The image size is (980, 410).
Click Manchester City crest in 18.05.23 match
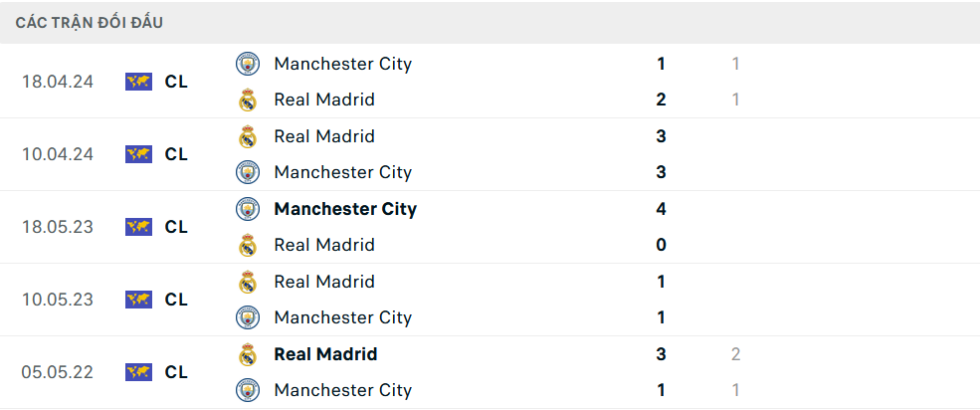point(247,209)
